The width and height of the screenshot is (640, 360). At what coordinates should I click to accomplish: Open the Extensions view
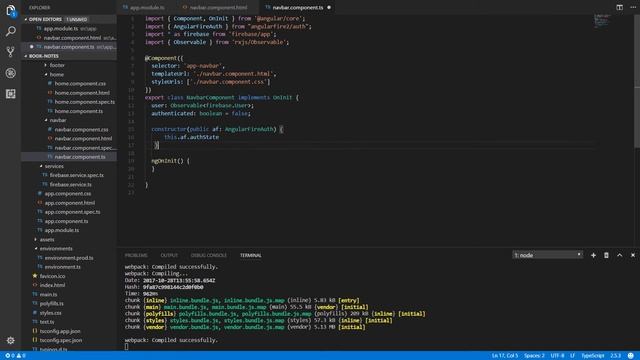[x=11, y=94]
